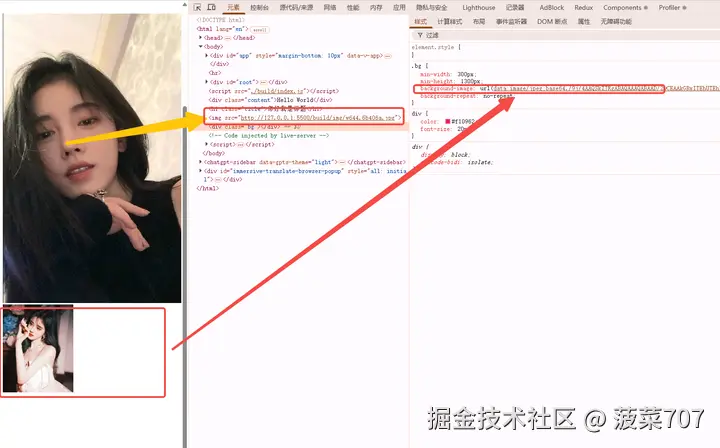This screenshot has width=720, height=448.
Task: Expand the div id="root" node
Action: pyautogui.click(x=206, y=82)
